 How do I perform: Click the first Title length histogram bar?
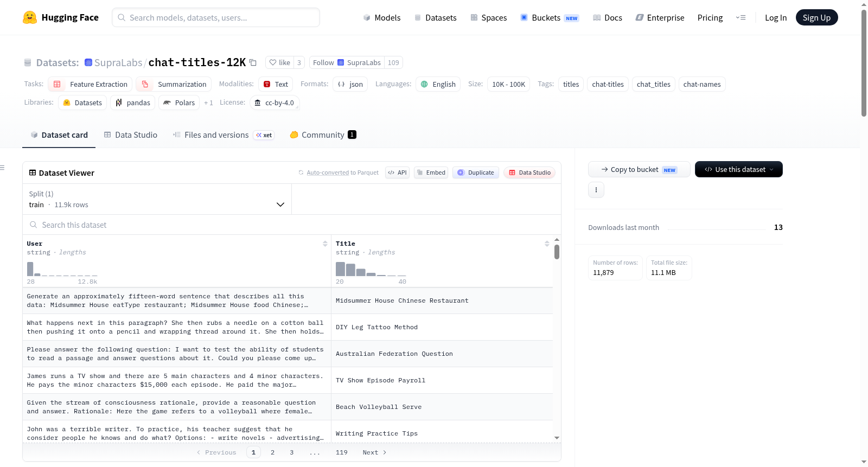tap(340, 269)
